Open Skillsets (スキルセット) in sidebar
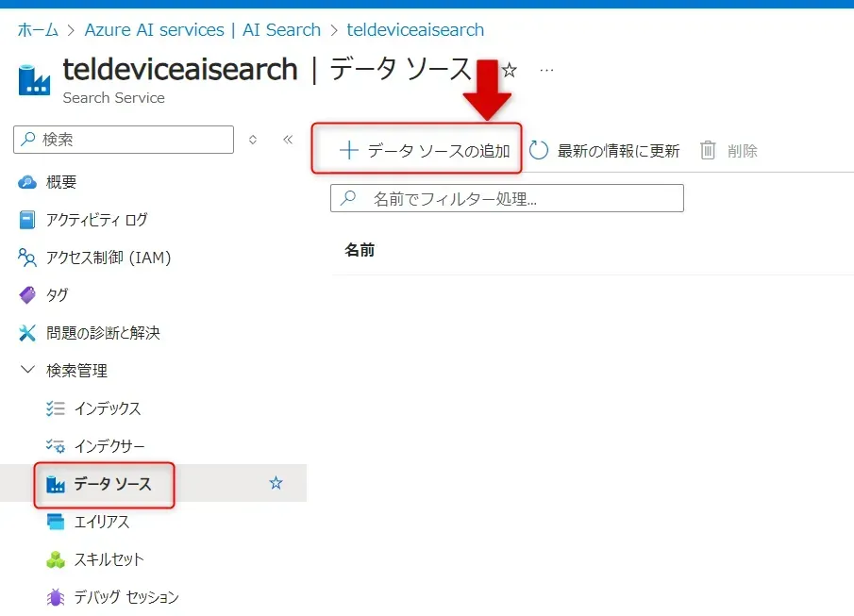The width and height of the screenshot is (854, 616). [x=109, y=559]
